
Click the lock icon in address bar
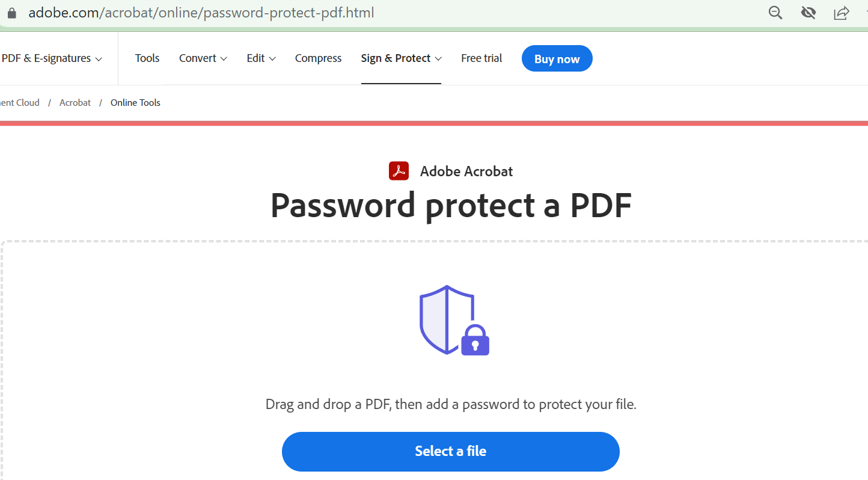point(11,13)
